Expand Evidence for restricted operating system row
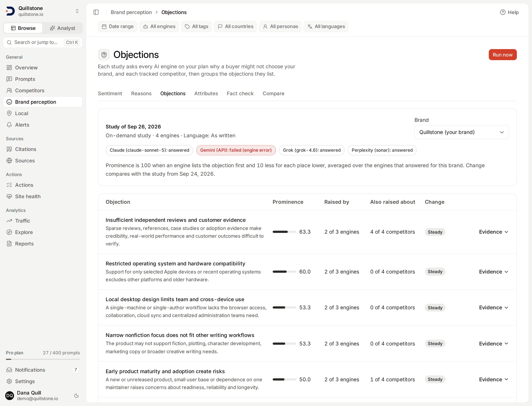 point(494,272)
